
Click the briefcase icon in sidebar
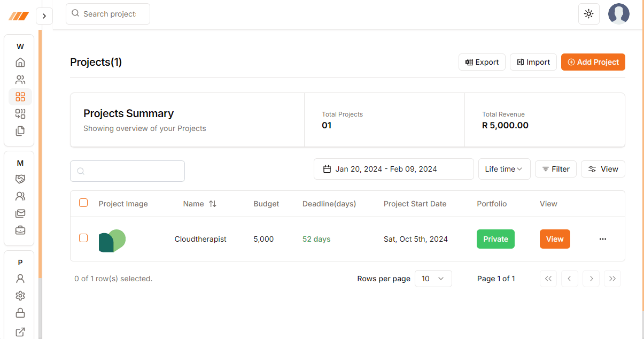(x=20, y=230)
